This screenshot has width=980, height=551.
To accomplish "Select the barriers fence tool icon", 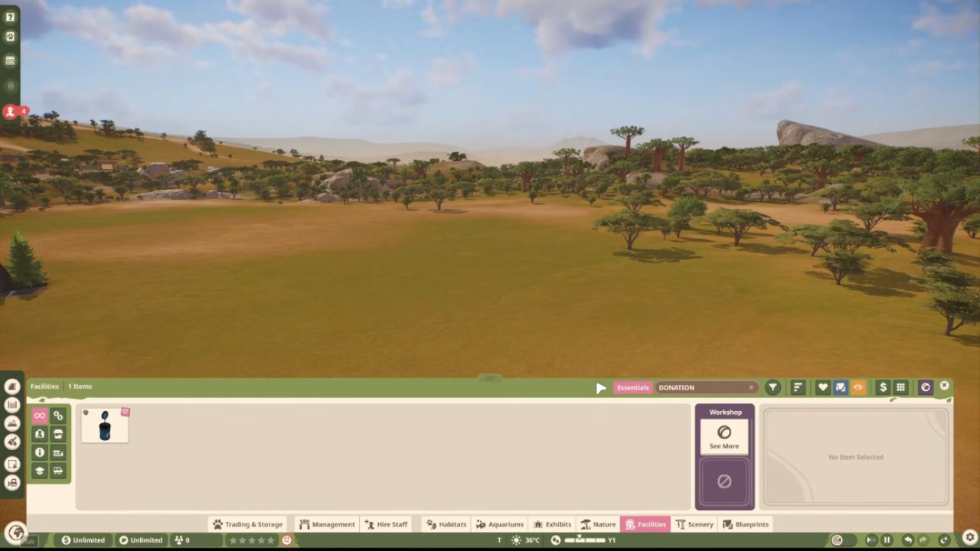I will click(x=11, y=405).
